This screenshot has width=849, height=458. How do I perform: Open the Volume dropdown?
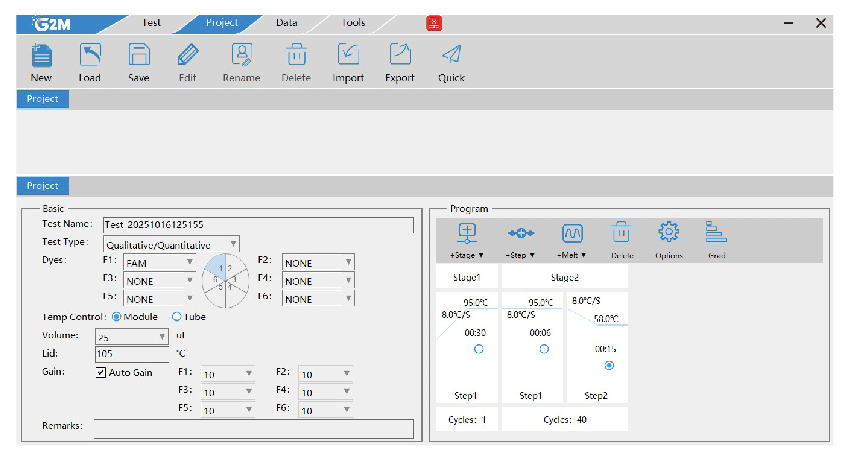162,337
